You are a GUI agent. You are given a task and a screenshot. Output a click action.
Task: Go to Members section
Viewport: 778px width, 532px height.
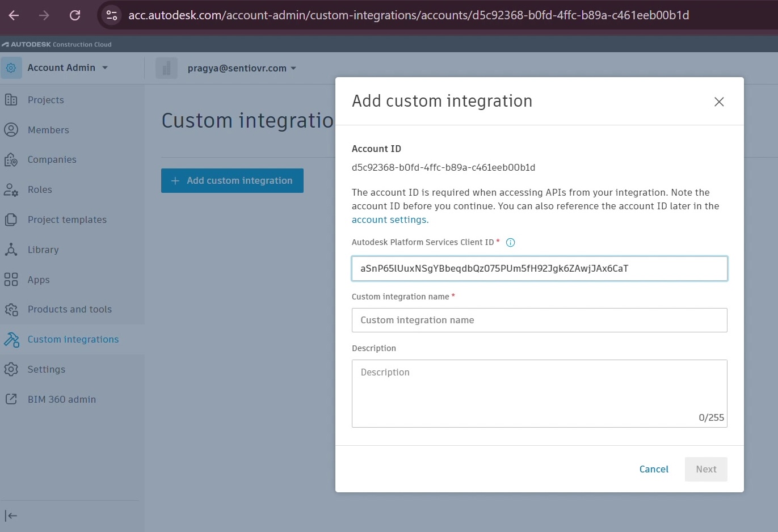click(x=48, y=130)
